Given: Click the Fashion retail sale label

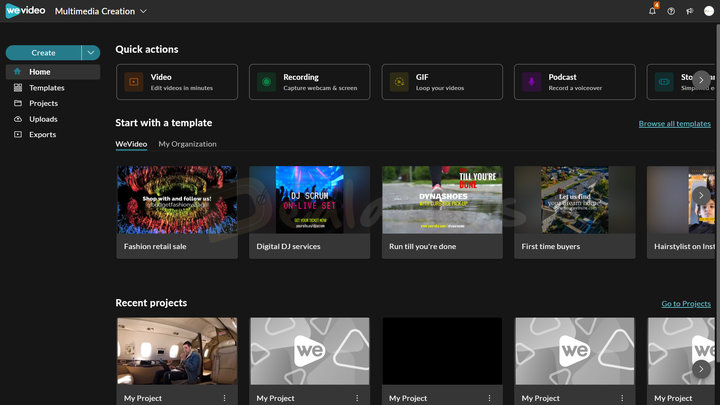Looking at the screenshot, I should [155, 246].
